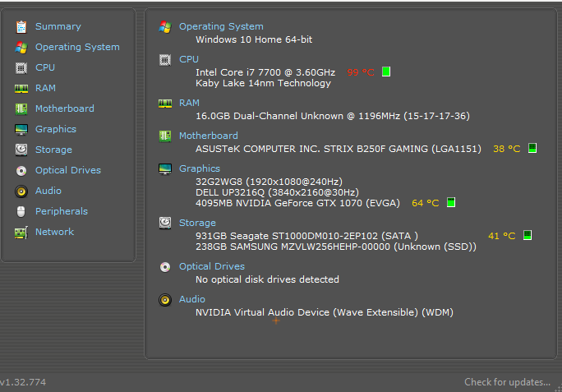562x392 pixels.
Task: Click the Peripherals mouse icon in sidebar
Action: [x=21, y=211]
